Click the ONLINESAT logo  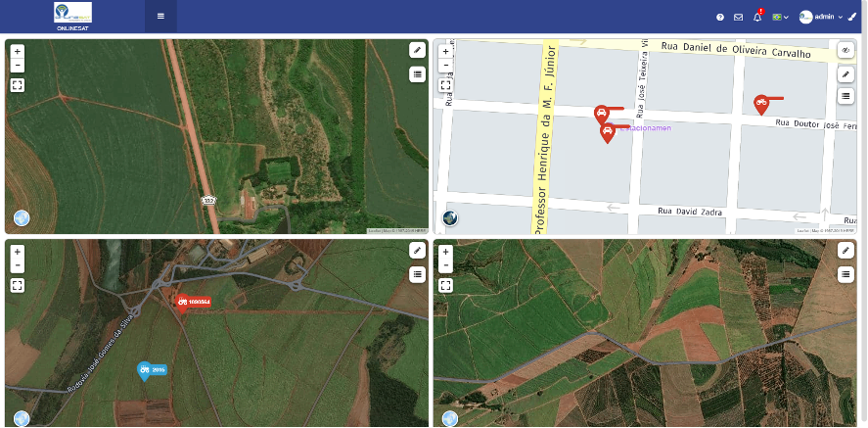point(72,16)
